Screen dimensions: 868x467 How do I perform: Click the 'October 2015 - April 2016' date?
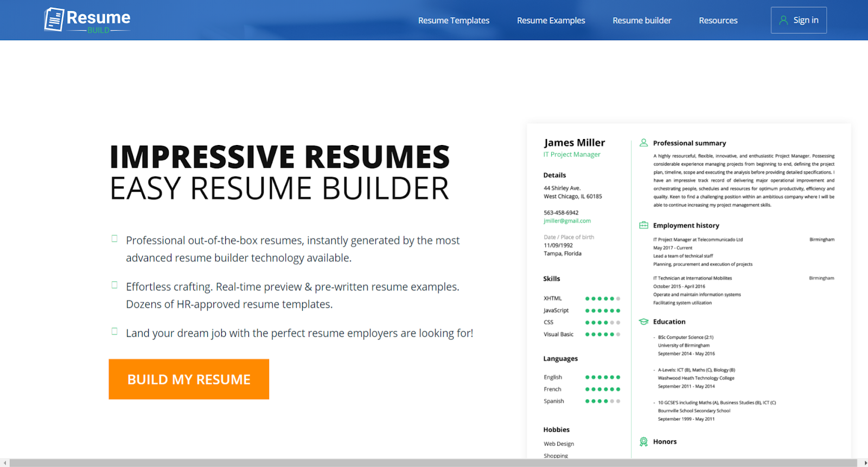pos(679,286)
